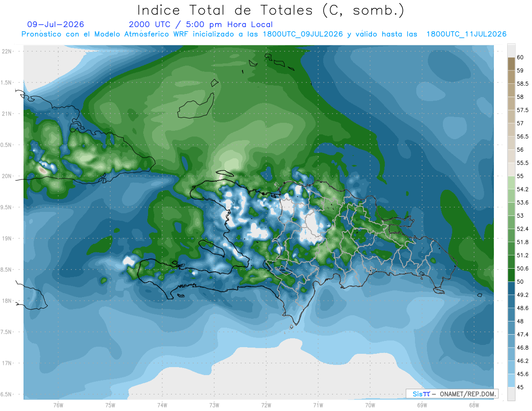Click the '73W' longitude label

[214, 405]
